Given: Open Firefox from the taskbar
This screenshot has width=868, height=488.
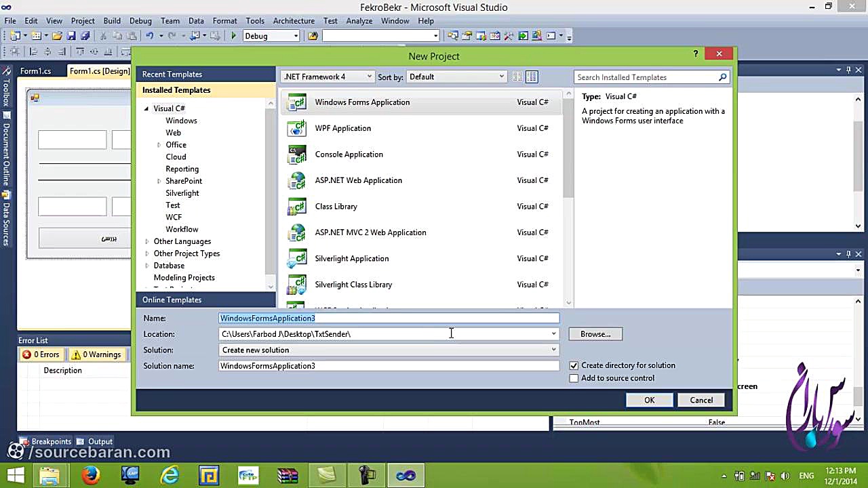Looking at the screenshot, I should [90, 475].
